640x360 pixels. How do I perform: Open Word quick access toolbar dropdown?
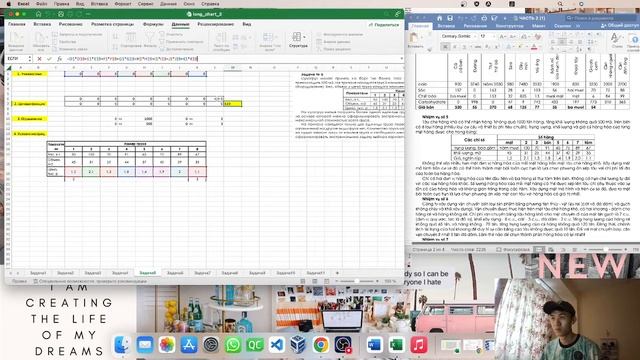pyautogui.click(x=505, y=18)
